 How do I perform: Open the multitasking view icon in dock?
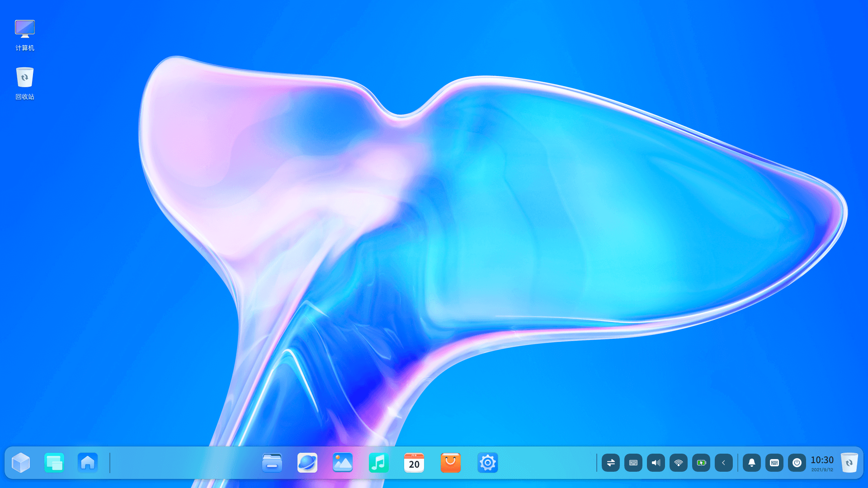point(54,463)
